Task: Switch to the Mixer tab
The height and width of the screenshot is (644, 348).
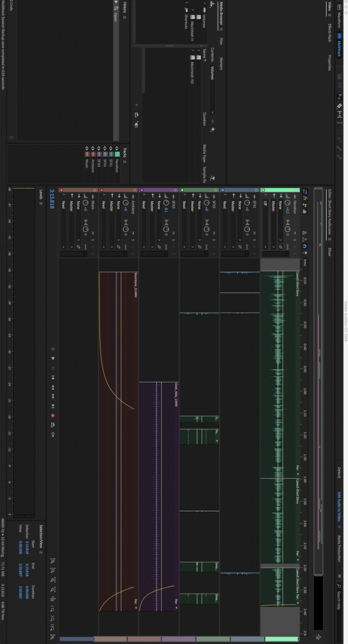Action: 330,252
